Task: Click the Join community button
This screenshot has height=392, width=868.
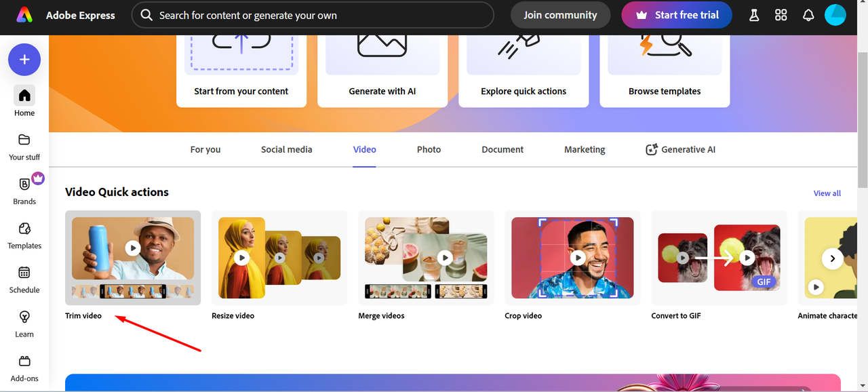Action: (x=560, y=15)
